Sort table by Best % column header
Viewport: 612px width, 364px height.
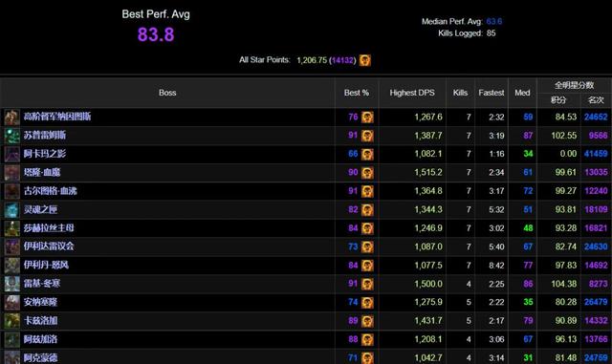pyautogui.click(x=357, y=93)
